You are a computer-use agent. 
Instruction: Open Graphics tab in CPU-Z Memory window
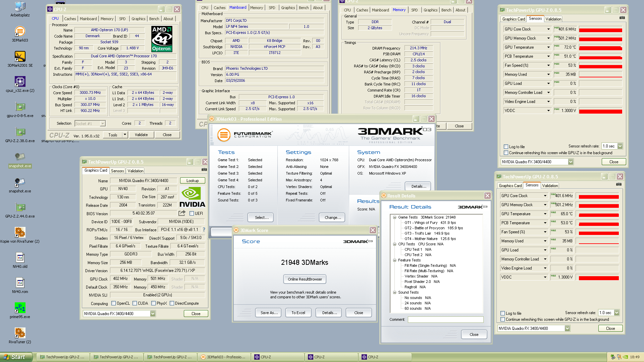(x=430, y=10)
